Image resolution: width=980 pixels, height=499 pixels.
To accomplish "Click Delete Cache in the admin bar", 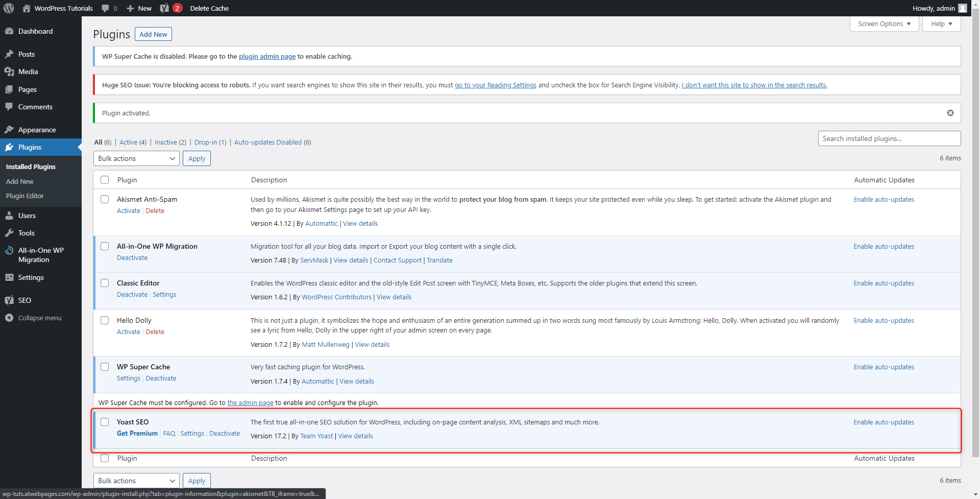I will point(209,8).
